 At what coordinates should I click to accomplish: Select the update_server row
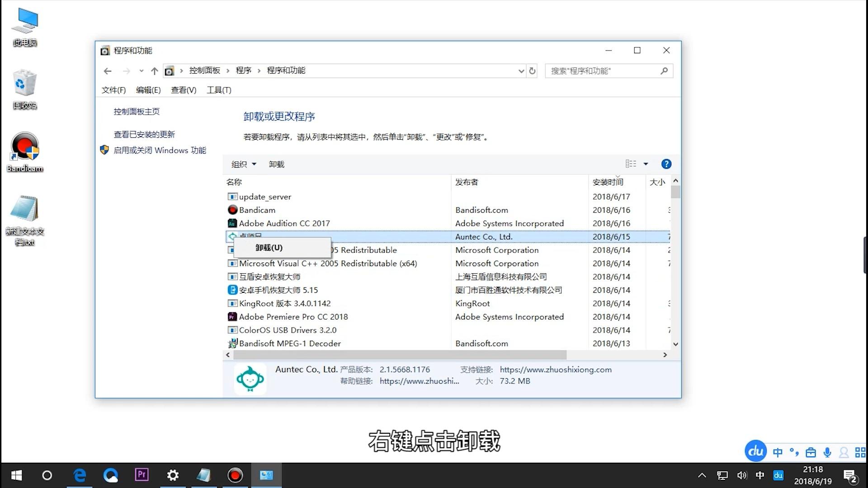(x=448, y=197)
